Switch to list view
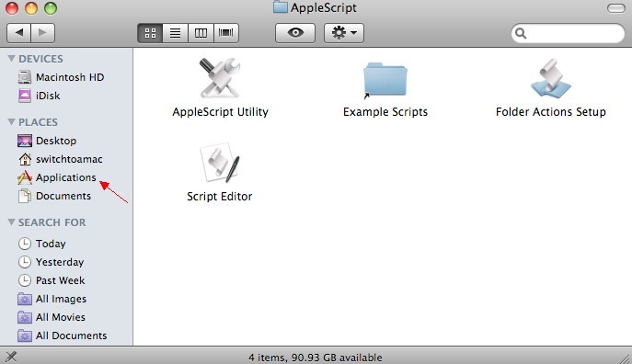Image resolution: width=632 pixels, height=364 pixels. (x=175, y=32)
